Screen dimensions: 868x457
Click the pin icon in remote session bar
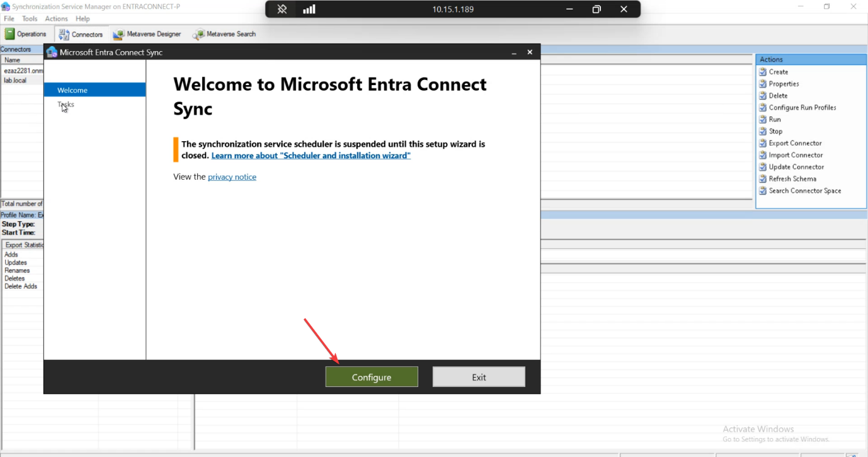[x=282, y=9]
